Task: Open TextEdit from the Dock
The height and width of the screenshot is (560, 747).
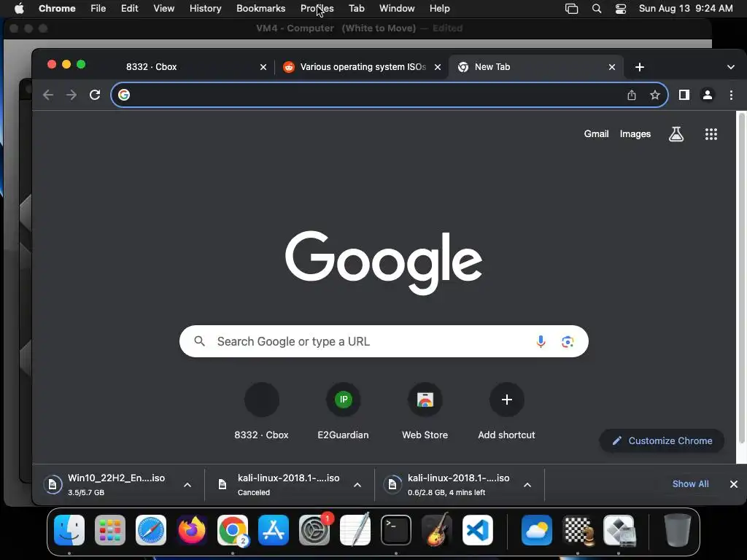Action: [x=355, y=530]
